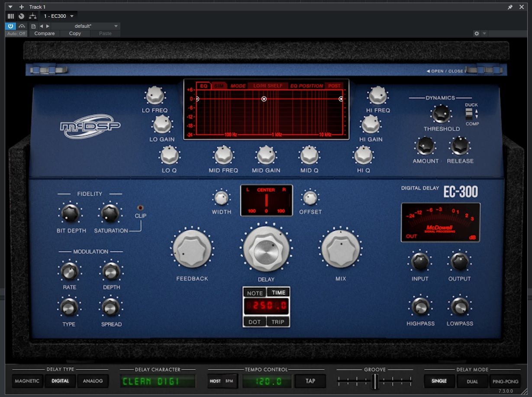The width and height of the screenshot is (532, 397).
Task: Click the MID FREQ knob
Action: (x=223, y=155)
